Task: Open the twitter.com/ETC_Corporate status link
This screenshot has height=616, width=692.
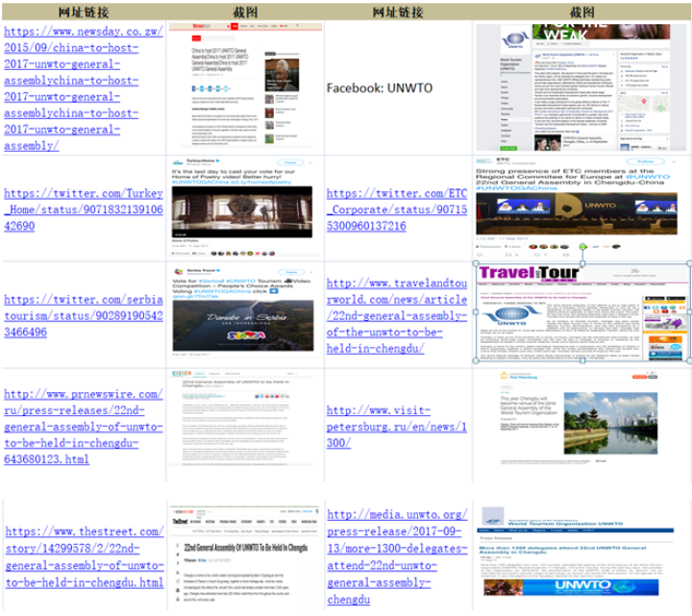Action: point(397,209)
